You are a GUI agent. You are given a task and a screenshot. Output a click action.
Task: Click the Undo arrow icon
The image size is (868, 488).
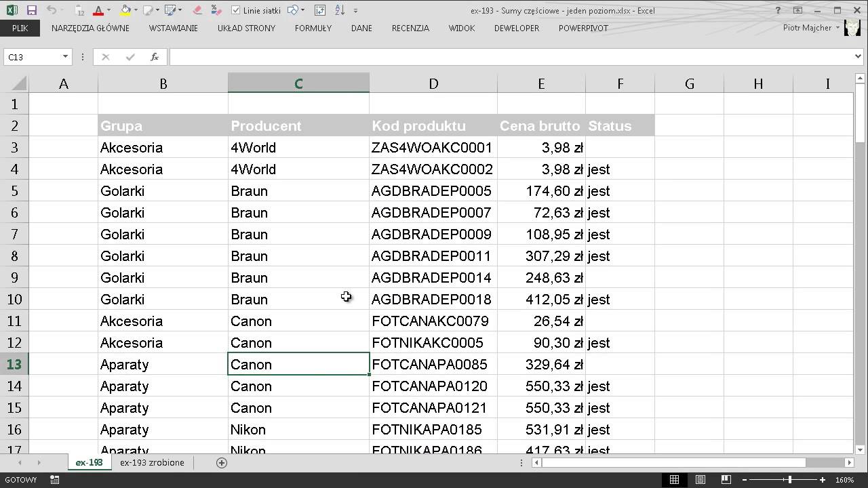pyautogui.click(x=52, y=10)
